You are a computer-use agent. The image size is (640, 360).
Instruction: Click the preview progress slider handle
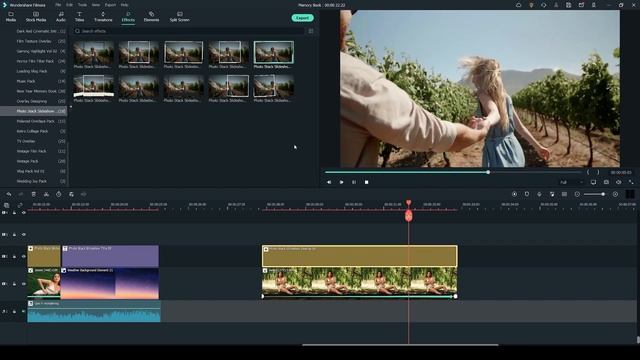[x=488, y=172]
